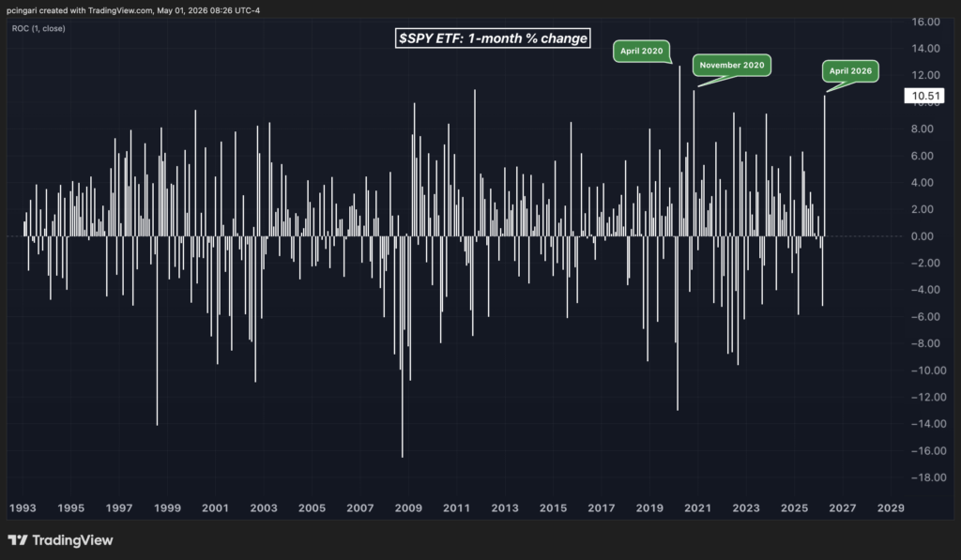This screenshot has width=961, height=560.
Task: Click the 2029 label on time axis
Action: 891,507
